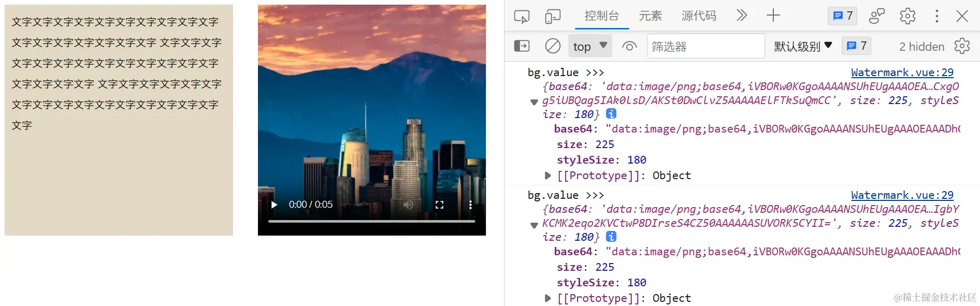Open the 默认级别 log level dropdown
Image resolution: width=980 pixels, height=306 pixels.
803,46
